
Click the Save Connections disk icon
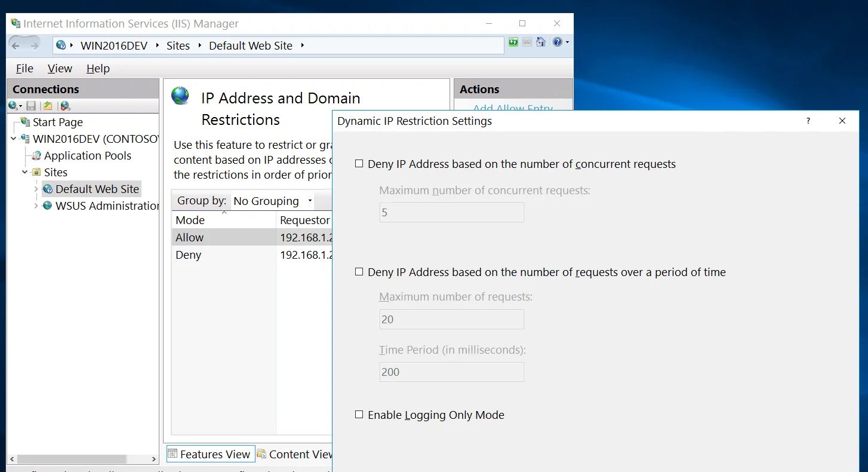tap(31, 106)
